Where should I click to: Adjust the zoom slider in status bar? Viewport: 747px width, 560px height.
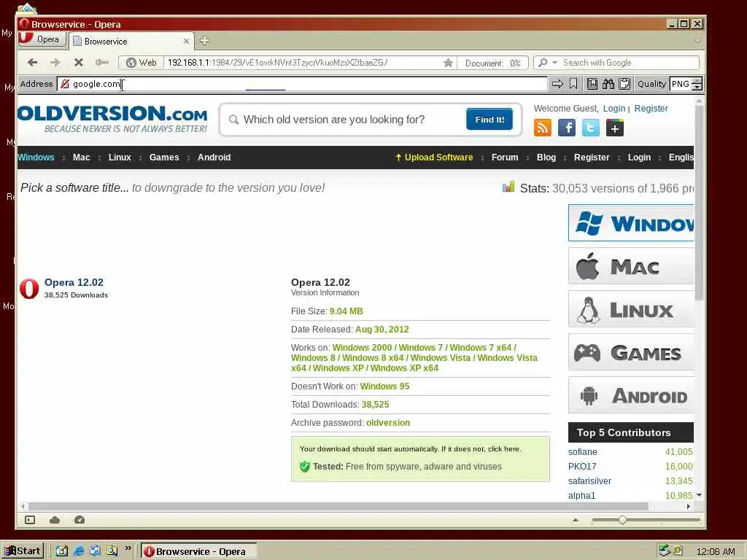click(622, 520)
